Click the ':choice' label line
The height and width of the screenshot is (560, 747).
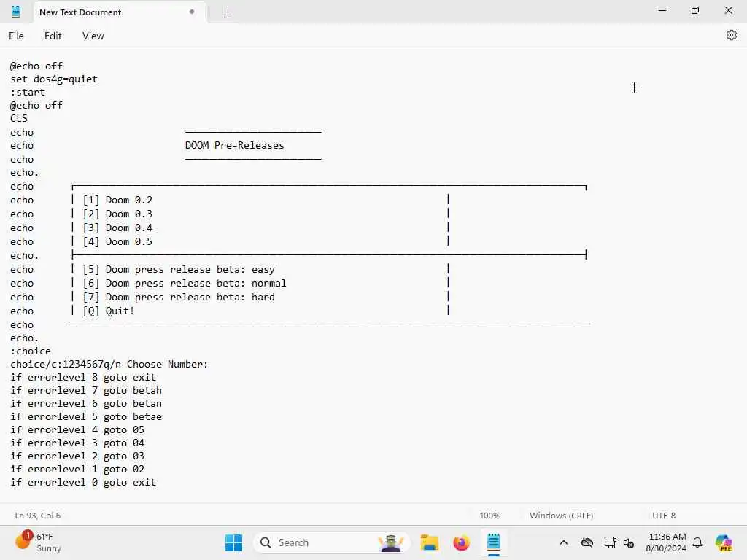tap(31, 351)
